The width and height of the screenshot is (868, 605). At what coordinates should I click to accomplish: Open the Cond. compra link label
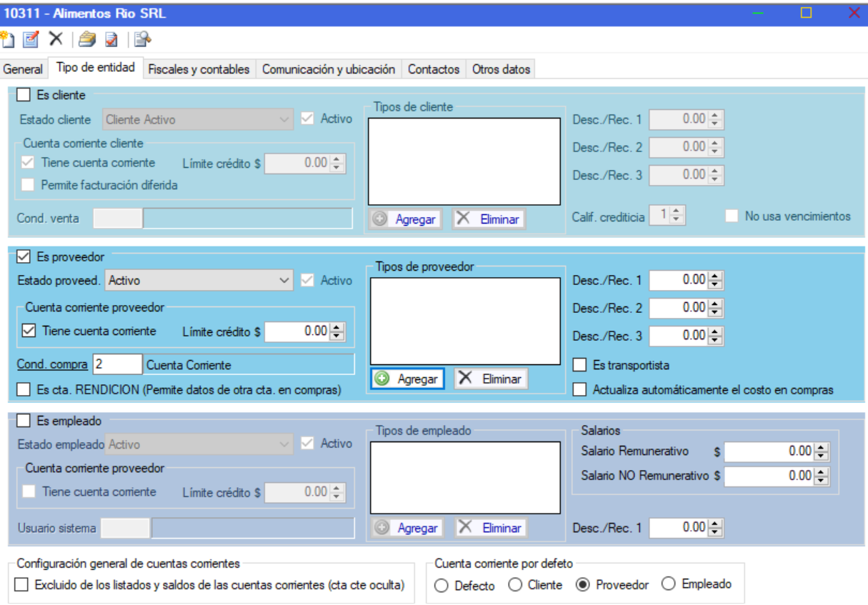pos(52,364)
